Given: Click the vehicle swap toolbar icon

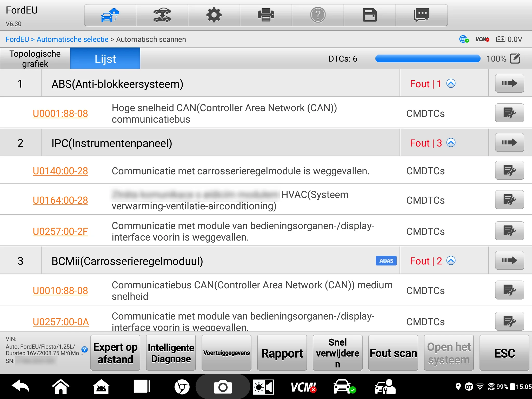Looking at the screenshot, I should pos(162,15).
